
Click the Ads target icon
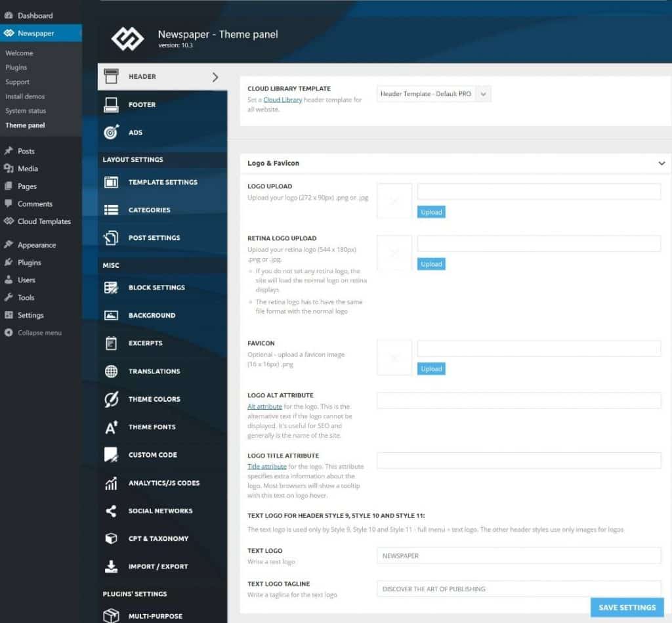(x=111, y=133)
